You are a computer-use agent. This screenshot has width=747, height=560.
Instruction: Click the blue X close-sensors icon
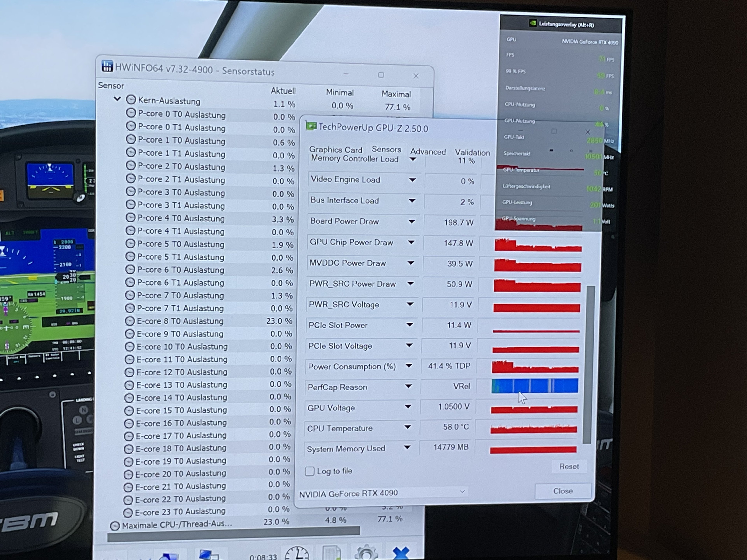point(401,554)
